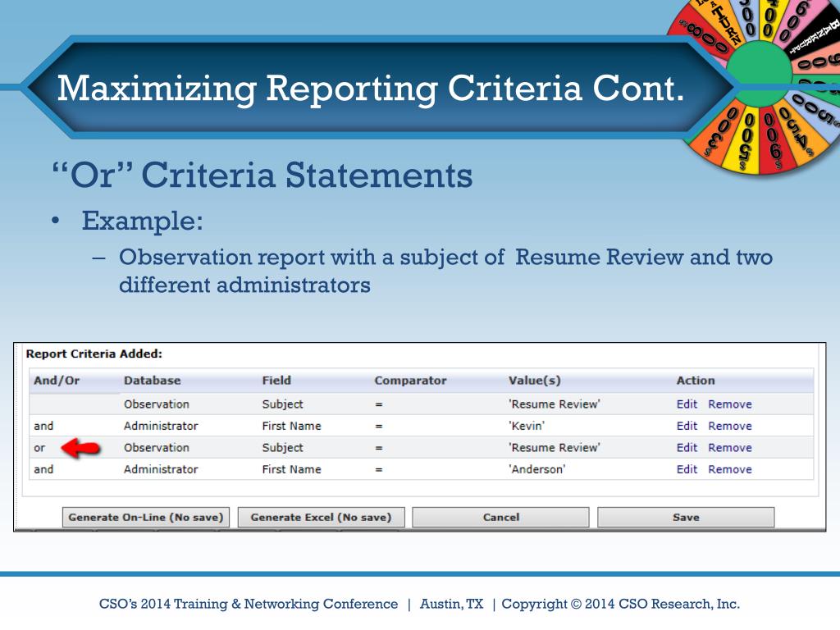Image resolution: width=840 pixels, height=630 pixels.
Task: Remove the 'or' Observation Subject criterion
Action: (x=729, y=447)
